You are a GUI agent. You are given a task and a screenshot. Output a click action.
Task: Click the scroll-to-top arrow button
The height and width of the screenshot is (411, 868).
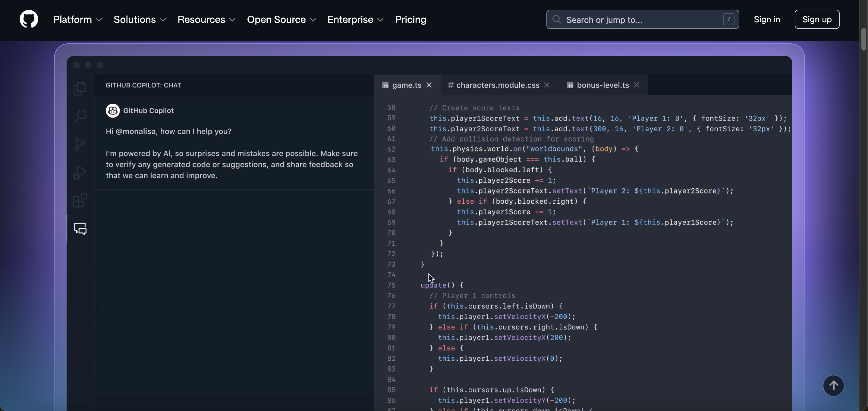tap(833, 385)
